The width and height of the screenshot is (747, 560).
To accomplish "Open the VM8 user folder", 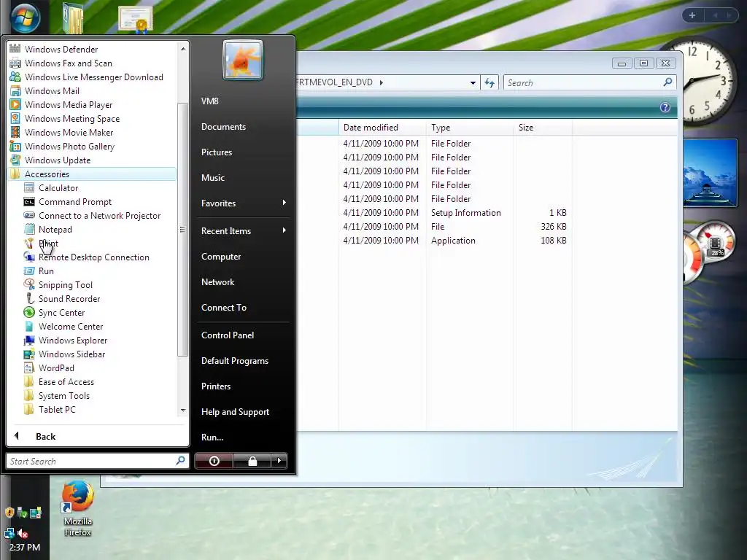I will (x=209, y=101).
